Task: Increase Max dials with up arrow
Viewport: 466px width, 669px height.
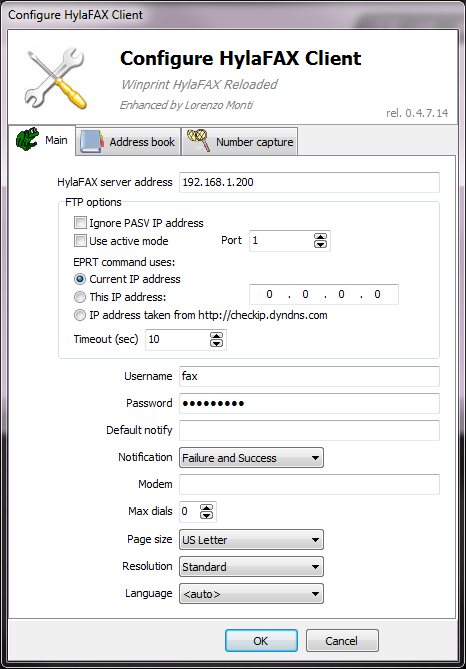Action: coord(207,508)
